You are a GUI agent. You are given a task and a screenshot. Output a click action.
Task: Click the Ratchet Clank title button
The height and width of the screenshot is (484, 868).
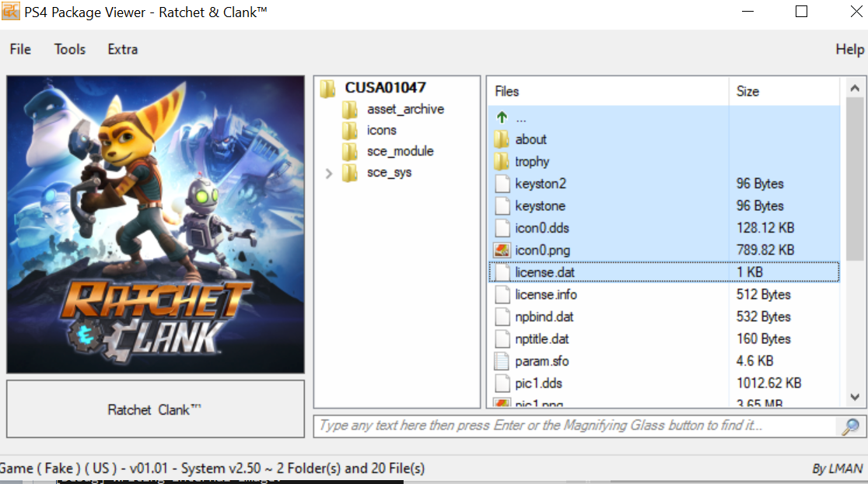coord(156,409)
